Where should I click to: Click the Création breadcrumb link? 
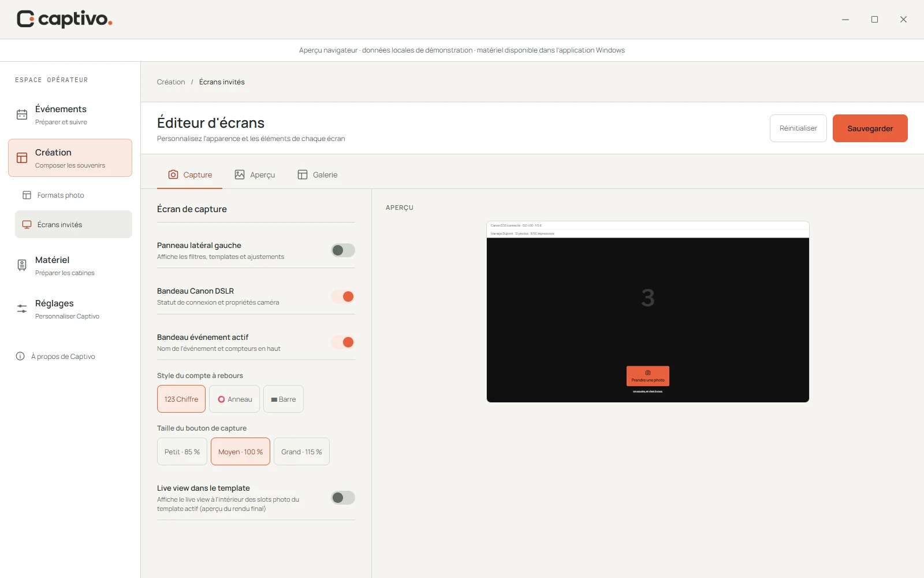(171, 82)
